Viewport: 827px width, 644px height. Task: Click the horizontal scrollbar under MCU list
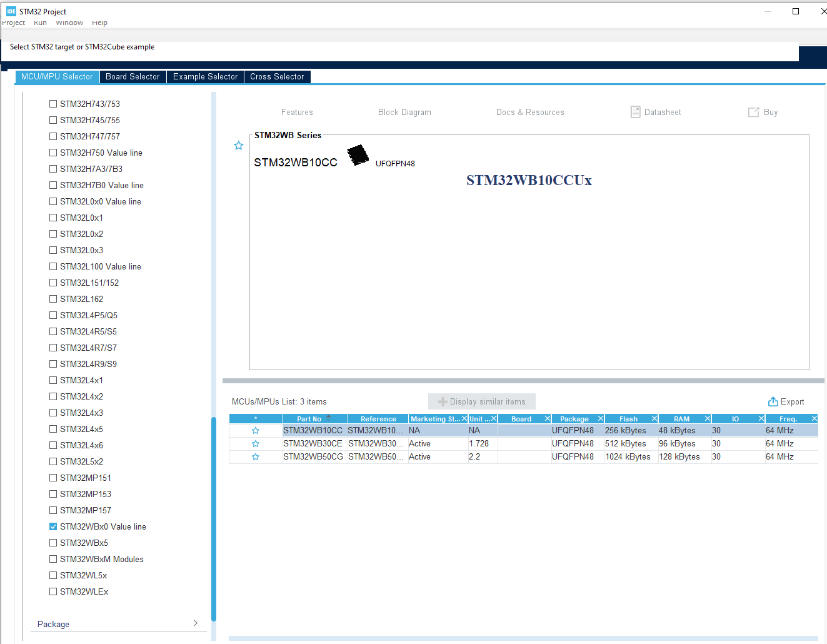tap(523, 638)
